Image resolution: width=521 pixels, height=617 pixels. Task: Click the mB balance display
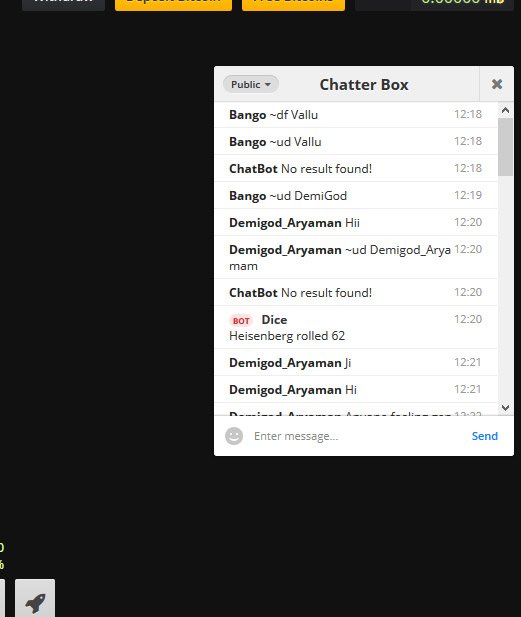[435, 4]
